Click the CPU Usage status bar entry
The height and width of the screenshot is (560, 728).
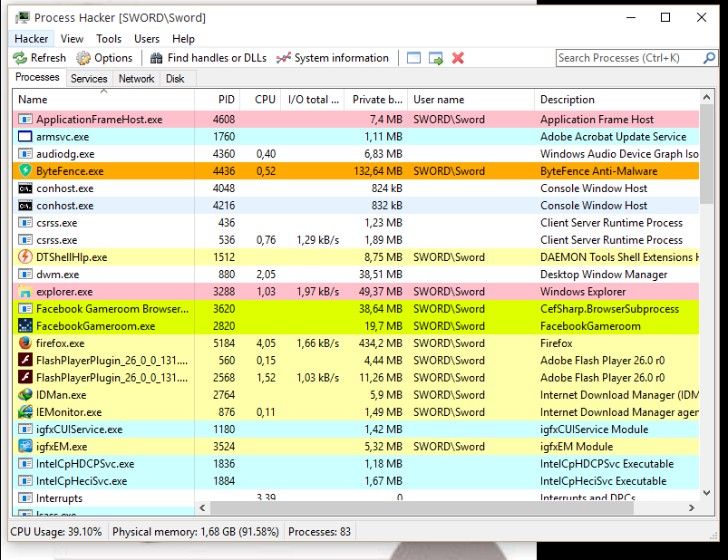56,532
